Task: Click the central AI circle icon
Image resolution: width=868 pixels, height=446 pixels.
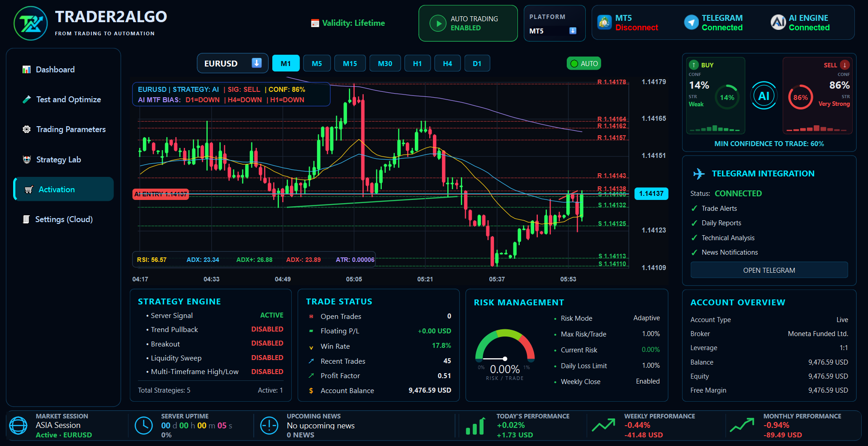Action: tap(764, 96)
